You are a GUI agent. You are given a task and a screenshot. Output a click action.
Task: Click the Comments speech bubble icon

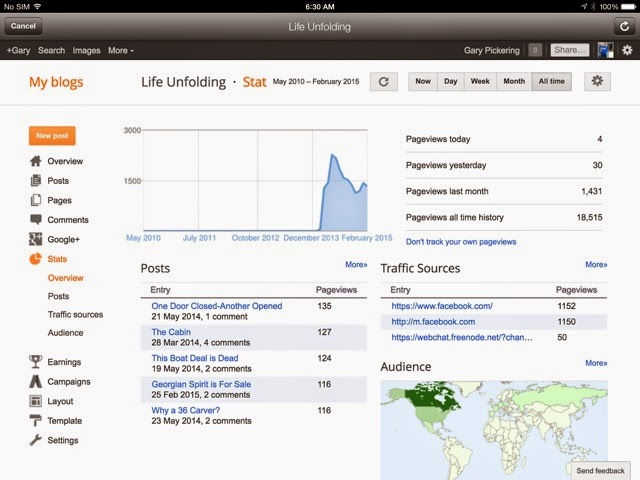pos(36,220)
